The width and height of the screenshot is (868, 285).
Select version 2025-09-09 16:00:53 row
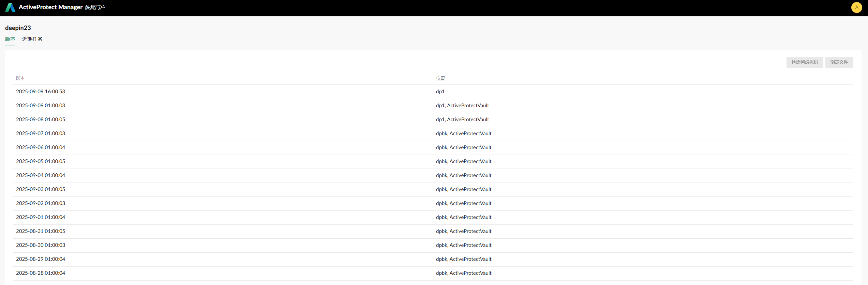coord(41,92)
